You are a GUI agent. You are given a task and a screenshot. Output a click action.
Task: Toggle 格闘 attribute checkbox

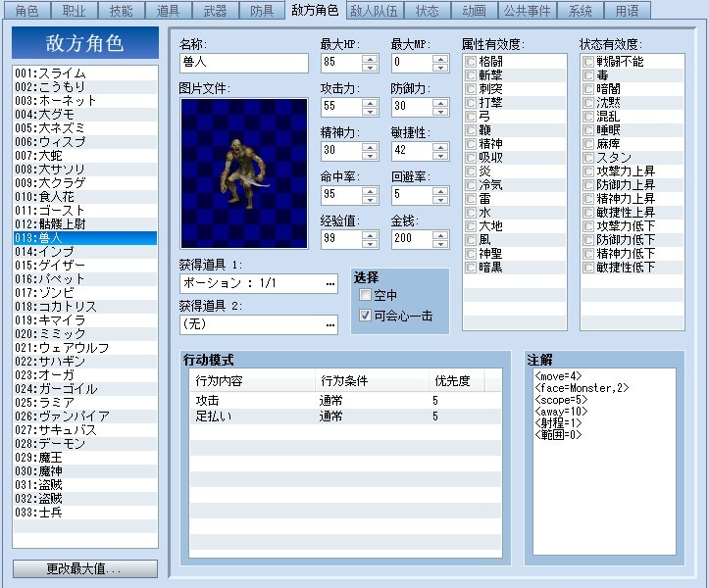point(471,62)
